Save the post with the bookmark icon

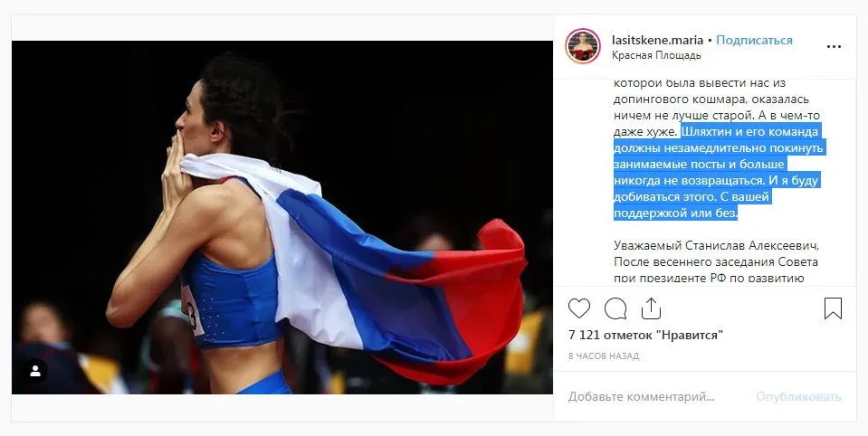point(833,308)
